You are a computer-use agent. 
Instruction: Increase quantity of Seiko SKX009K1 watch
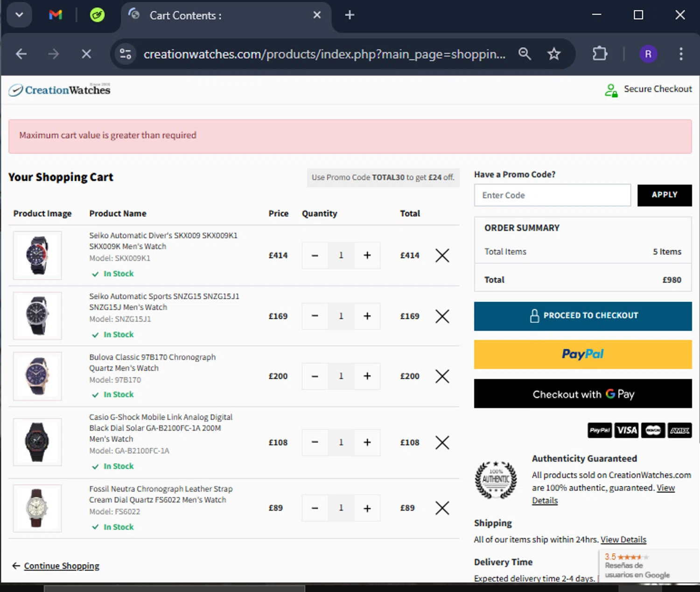367,255
